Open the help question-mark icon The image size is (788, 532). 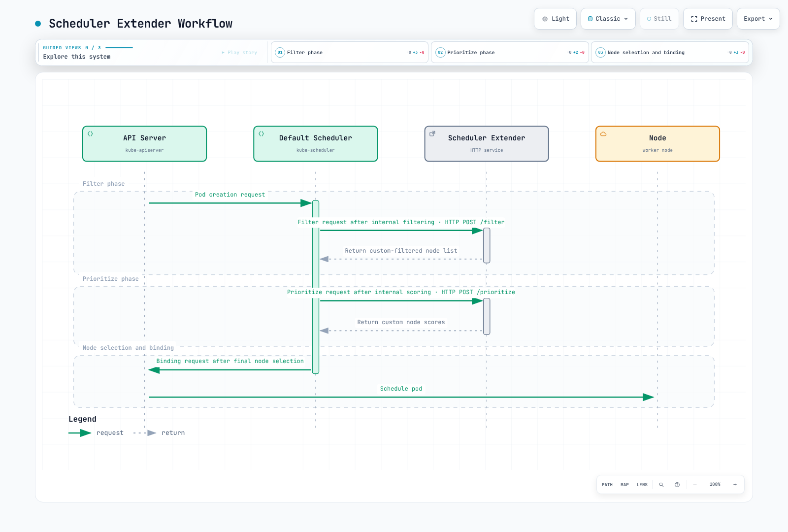pyautogui.click(x=677, y=485)
